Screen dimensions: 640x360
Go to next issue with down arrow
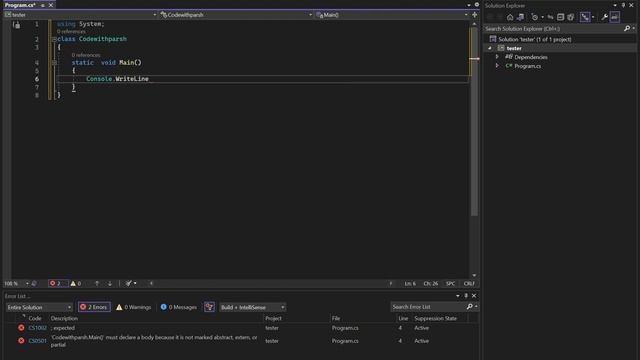109,283
